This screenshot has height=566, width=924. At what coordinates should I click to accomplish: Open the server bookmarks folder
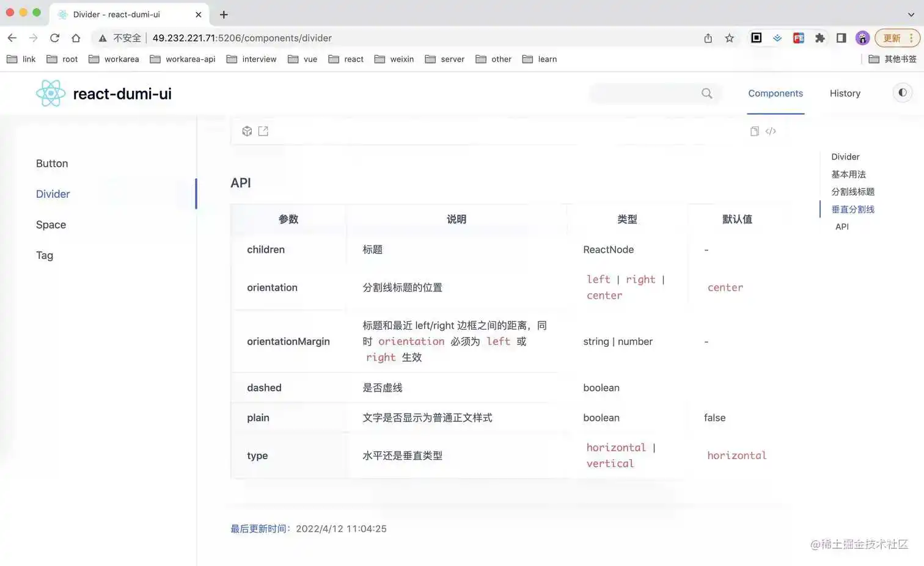point(445,59)
